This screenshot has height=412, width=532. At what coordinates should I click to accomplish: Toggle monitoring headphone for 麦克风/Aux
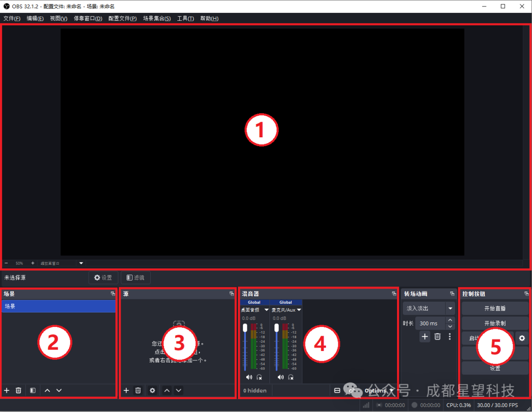291,377
